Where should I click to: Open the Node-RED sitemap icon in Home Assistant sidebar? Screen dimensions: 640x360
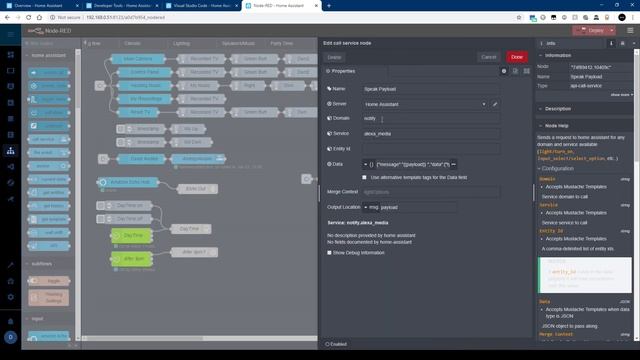click(11, 151)
